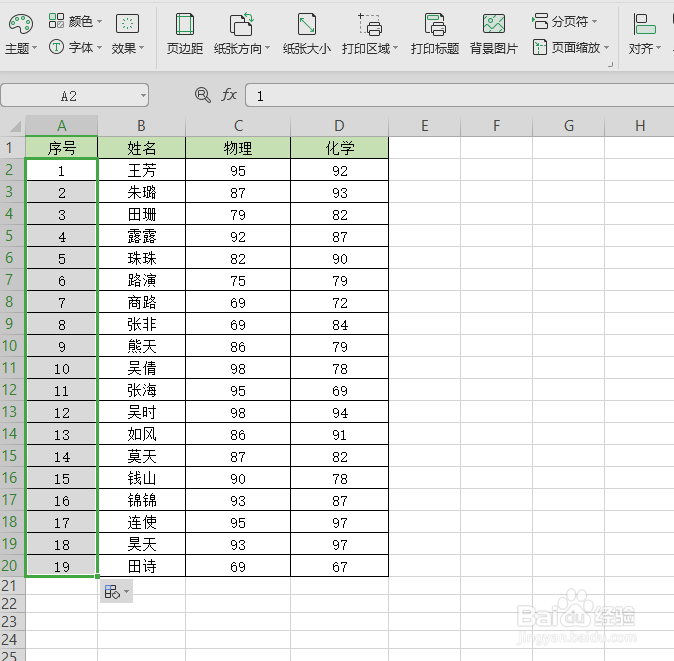This screenshot has height=661, width=674.
Task: Click name cell 吴倩
Action: click(x=141, y=368)
